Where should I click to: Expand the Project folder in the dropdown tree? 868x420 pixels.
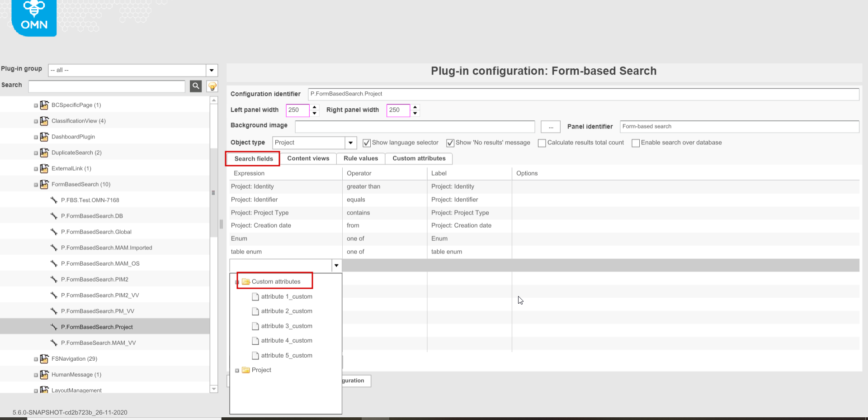pos(237,370)
